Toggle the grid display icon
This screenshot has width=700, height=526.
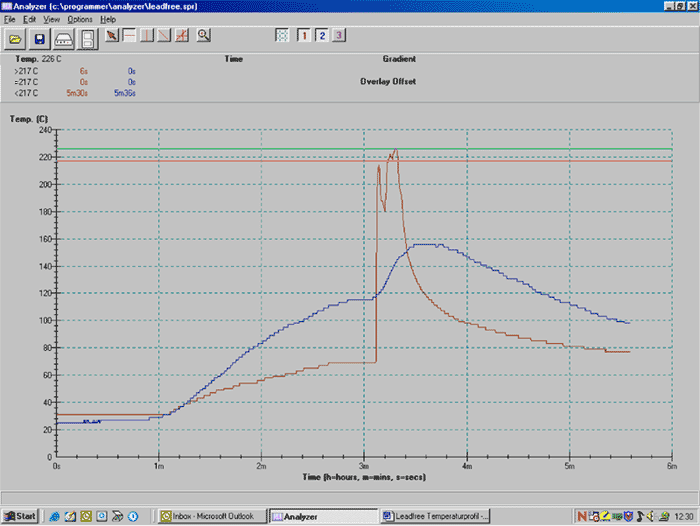pyautogui.click(x=282, y=35)
